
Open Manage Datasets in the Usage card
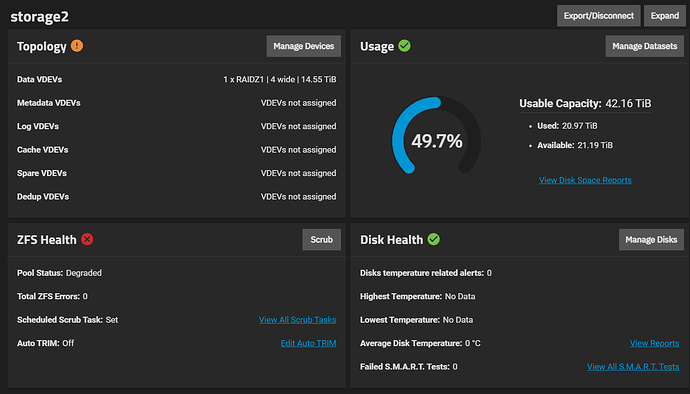[645, 46]
